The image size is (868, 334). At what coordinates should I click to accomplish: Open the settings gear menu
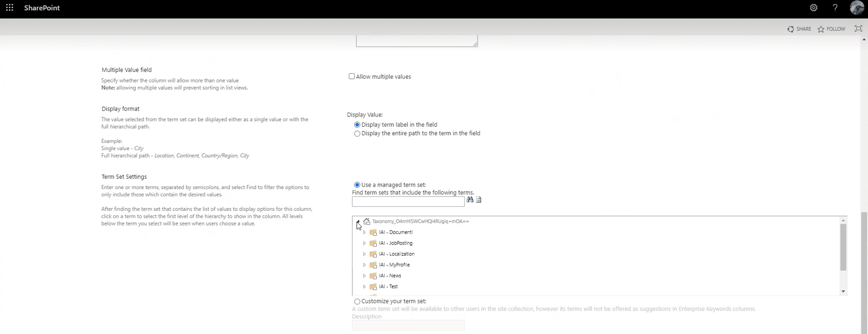tap(813, 8)
